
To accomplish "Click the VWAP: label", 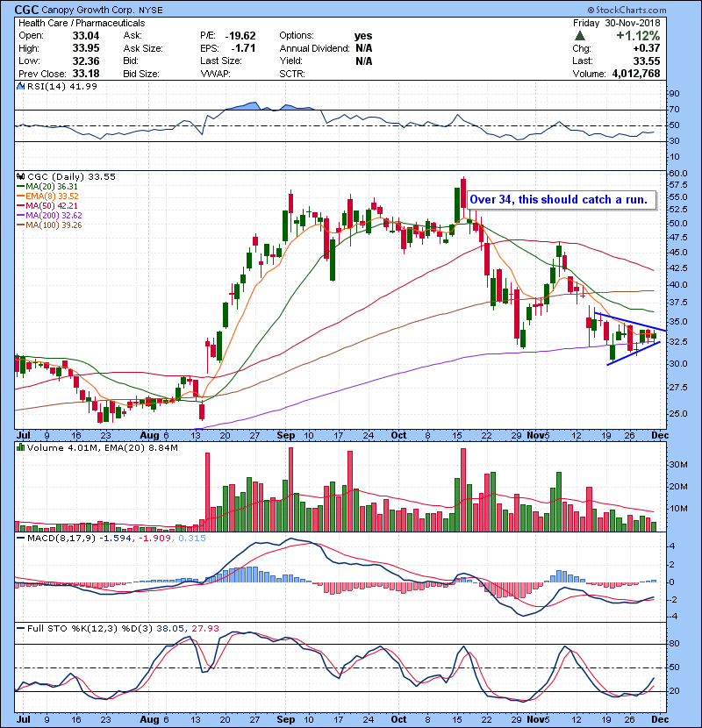I will 216,74.
